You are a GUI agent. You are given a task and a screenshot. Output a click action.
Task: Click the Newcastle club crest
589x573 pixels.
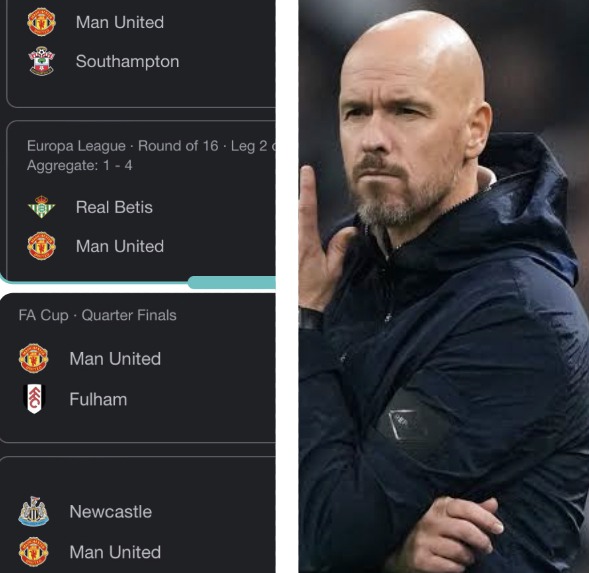tap(34, 511)
